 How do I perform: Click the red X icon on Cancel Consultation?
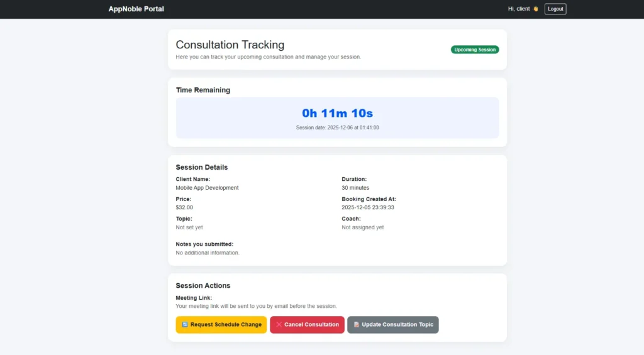point(279,325)
